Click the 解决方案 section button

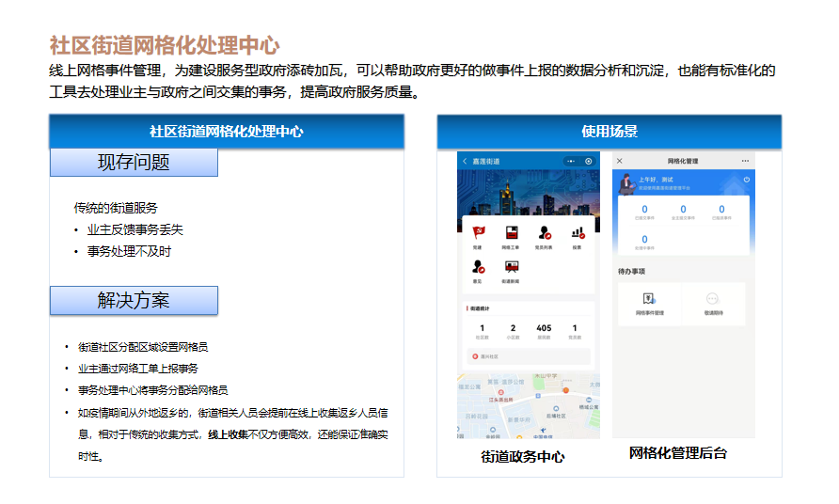tap(134, 301)
